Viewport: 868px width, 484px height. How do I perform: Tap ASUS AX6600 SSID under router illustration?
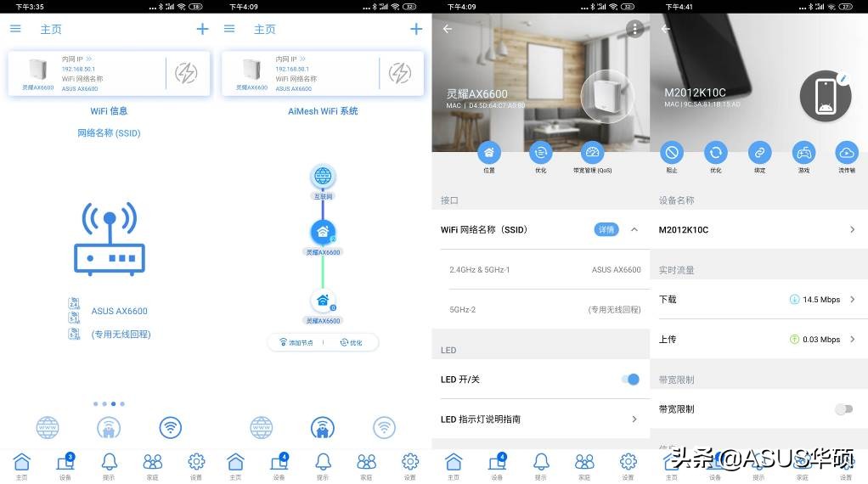[119, 311]
